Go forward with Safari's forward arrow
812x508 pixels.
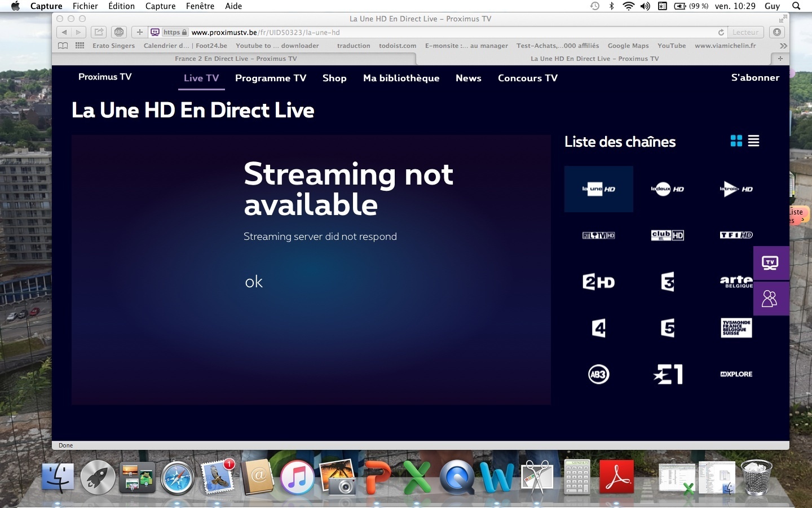79,32
